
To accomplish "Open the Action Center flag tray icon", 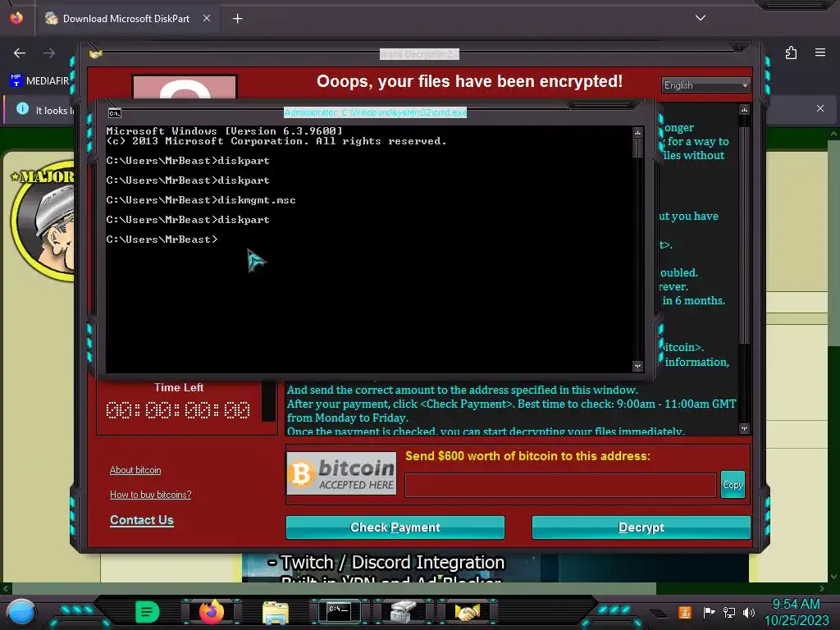I will click(x=708, y=612).
